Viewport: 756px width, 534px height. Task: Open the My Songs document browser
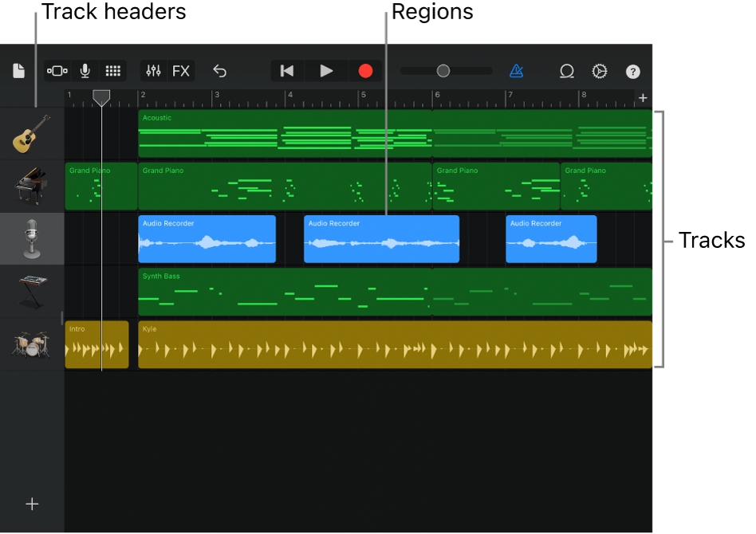point(18,70)
